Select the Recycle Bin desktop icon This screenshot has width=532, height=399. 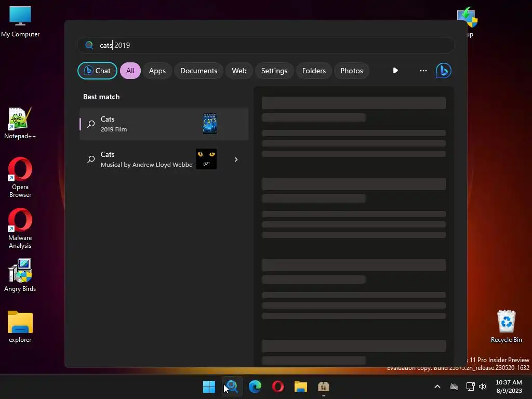(506, 326)
